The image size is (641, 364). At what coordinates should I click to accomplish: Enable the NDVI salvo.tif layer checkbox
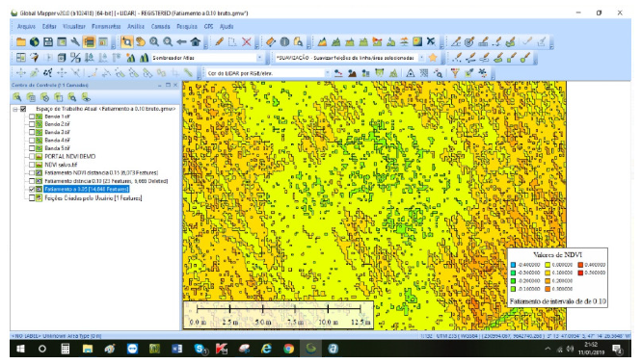(32, 165)
